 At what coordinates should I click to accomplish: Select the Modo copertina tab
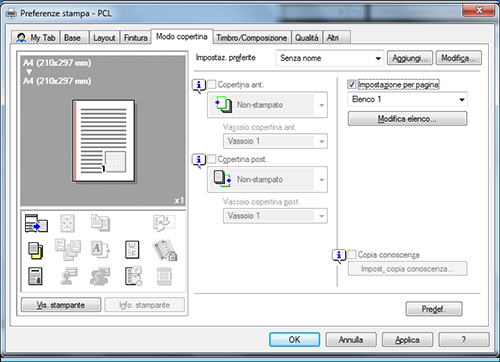tap(182, 36)
